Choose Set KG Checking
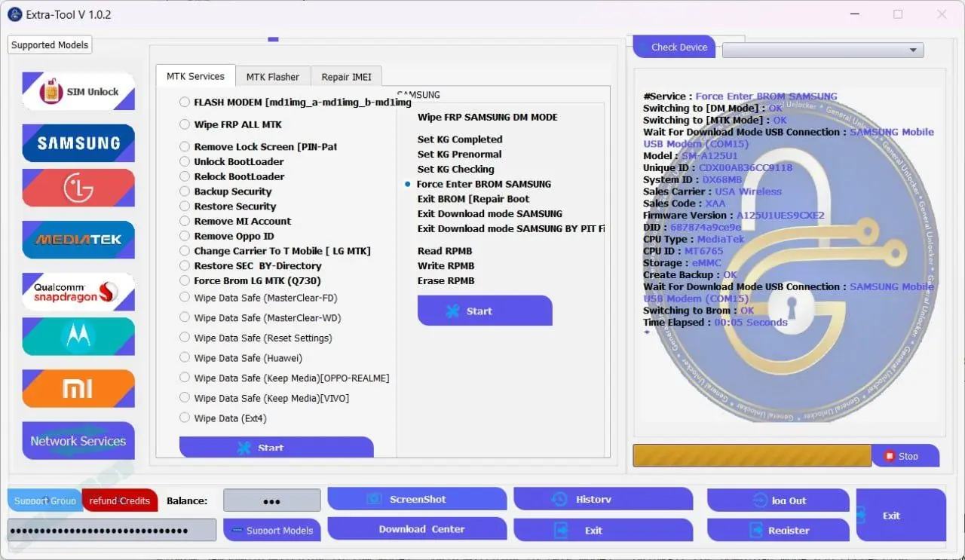 coord(456,169)
